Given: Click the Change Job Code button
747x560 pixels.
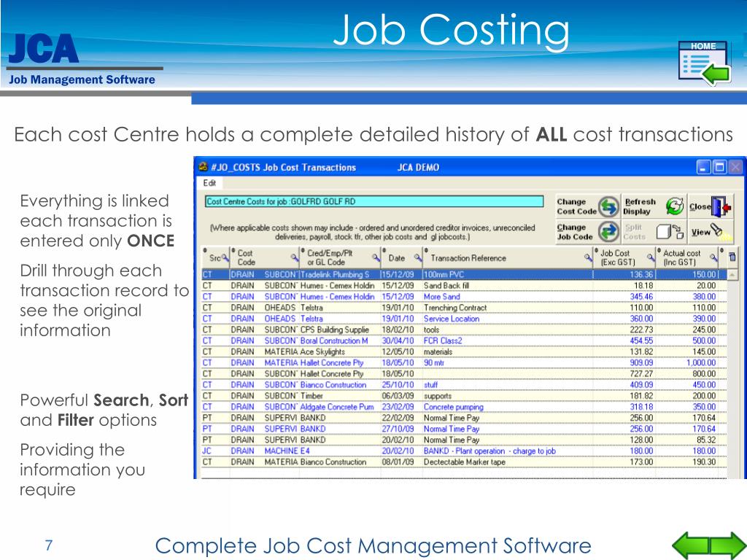Looking at the screenshot, I should coord(588,232).
